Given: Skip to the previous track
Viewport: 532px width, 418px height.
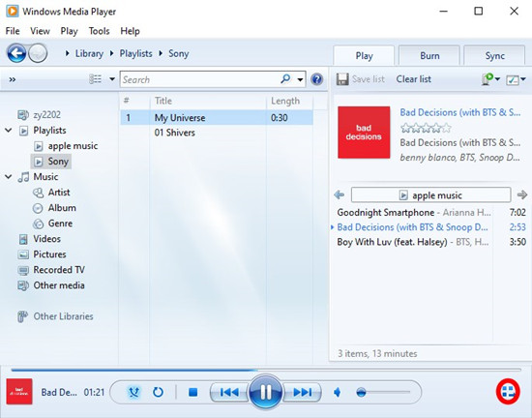Looking at the screenshot, I should coord(229,392).
